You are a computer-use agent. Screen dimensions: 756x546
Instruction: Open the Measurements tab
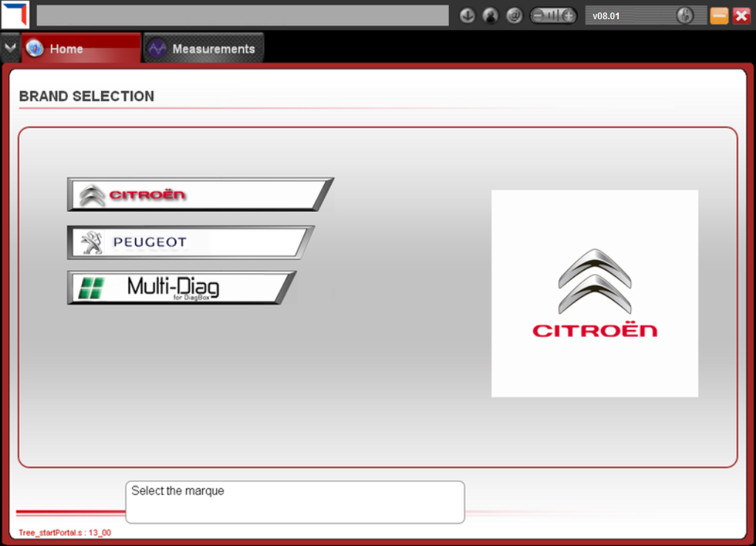(204, 48)
